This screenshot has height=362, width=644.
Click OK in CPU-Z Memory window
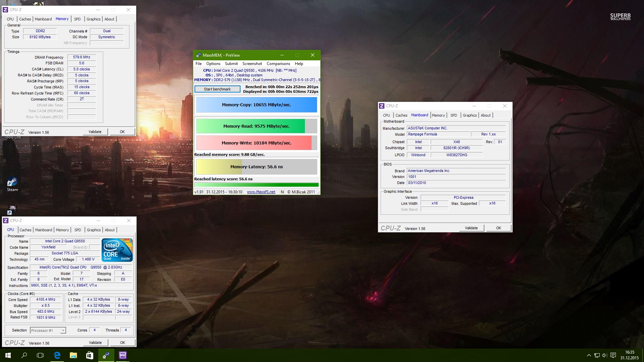coord(122,132)
